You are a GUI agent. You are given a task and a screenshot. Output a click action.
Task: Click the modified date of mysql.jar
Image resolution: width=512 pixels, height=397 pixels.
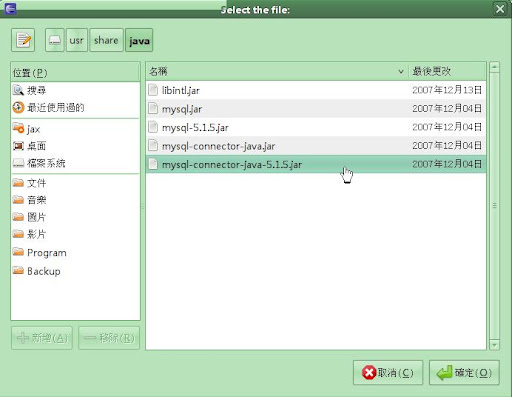pos(447,109)
